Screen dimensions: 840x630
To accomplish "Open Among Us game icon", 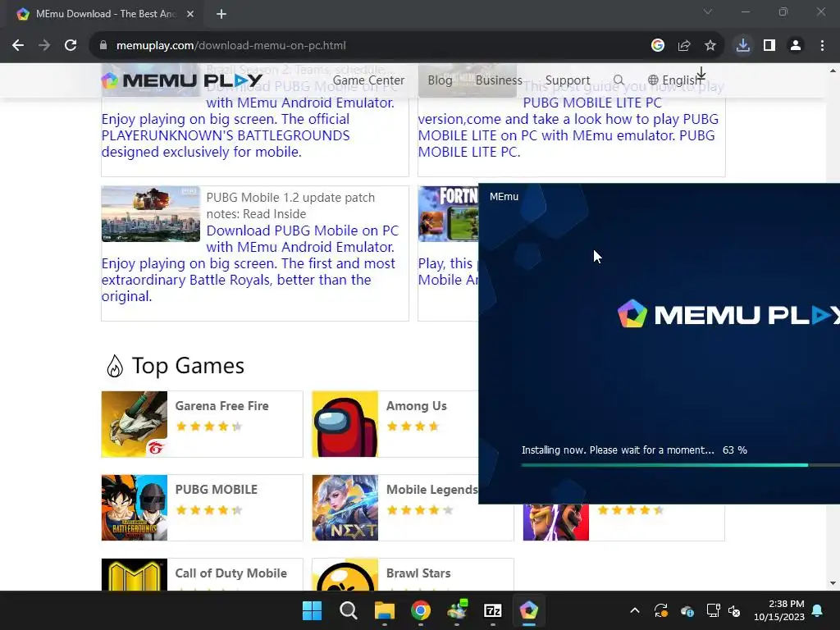I will [345, 424].
